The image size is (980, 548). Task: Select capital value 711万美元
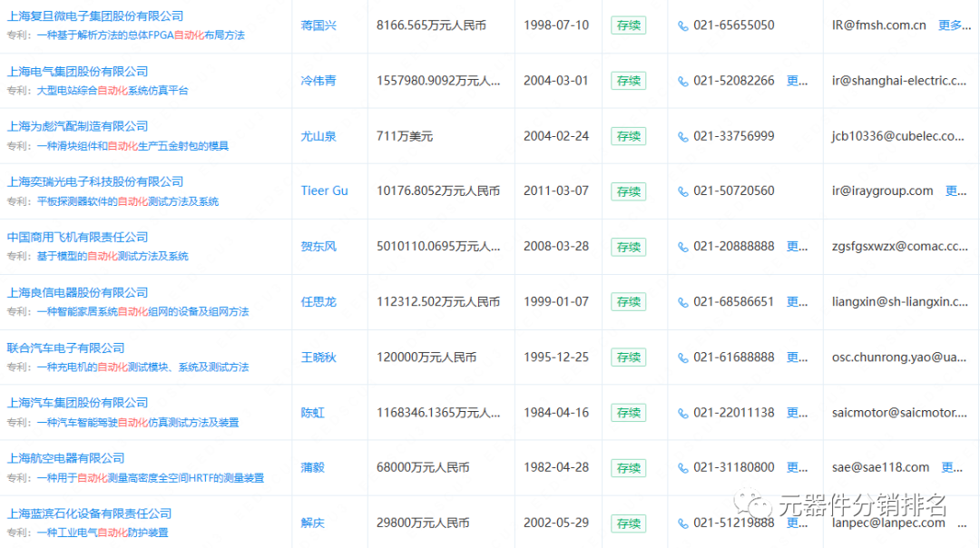405,136
